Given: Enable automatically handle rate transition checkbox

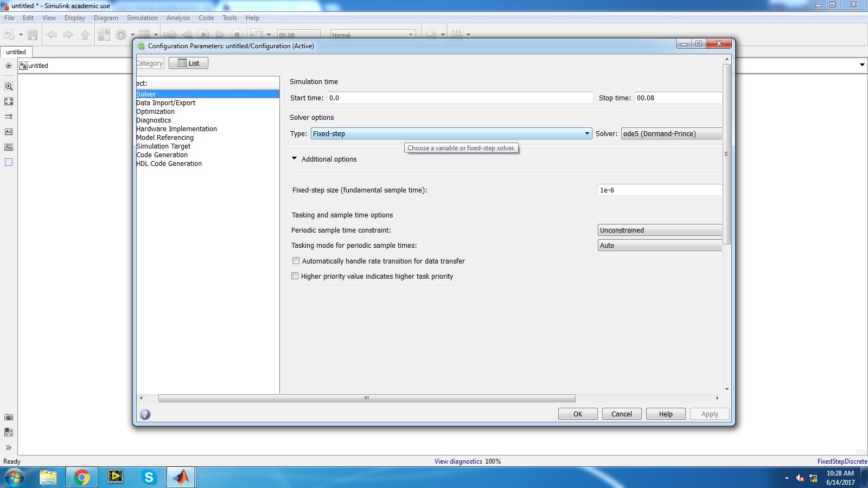Looking at the screenshot, I should click(x=296, y=261).
